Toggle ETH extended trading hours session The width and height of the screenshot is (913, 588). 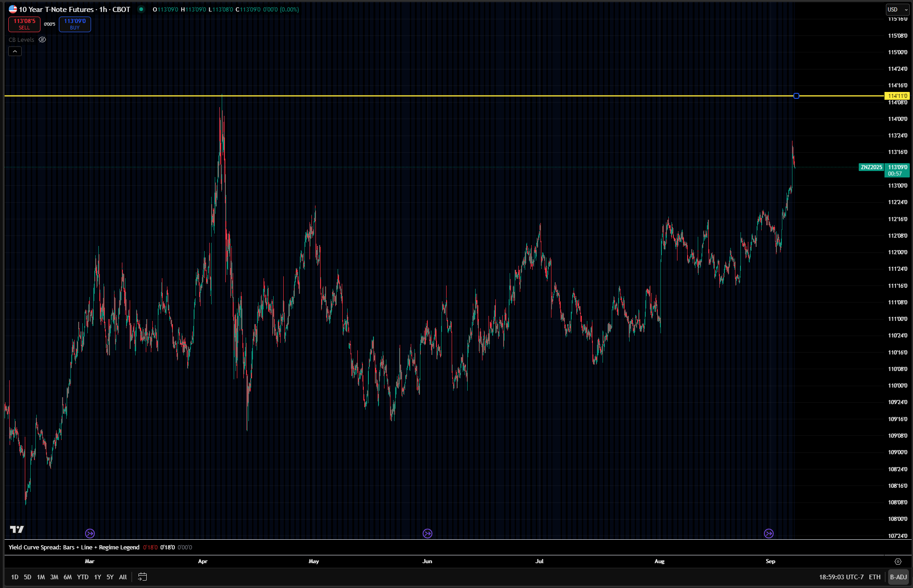[x=874, y=577]
